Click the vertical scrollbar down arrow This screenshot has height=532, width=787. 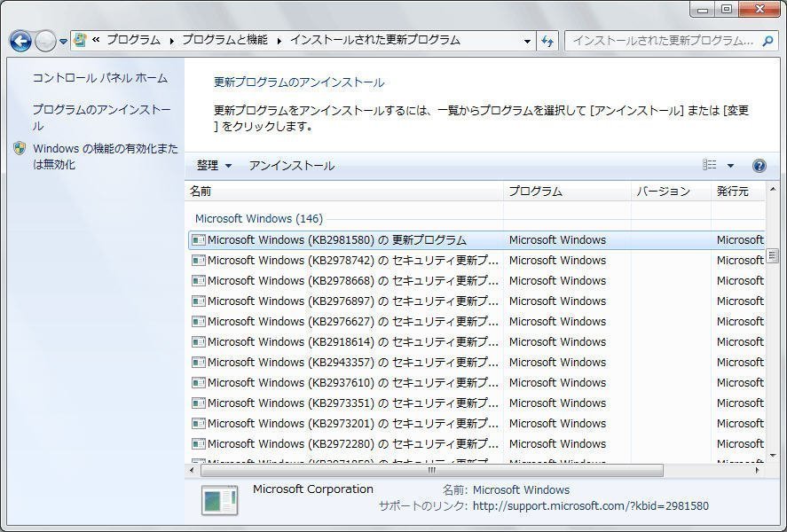pyautogui.click(x=773, y=455)
